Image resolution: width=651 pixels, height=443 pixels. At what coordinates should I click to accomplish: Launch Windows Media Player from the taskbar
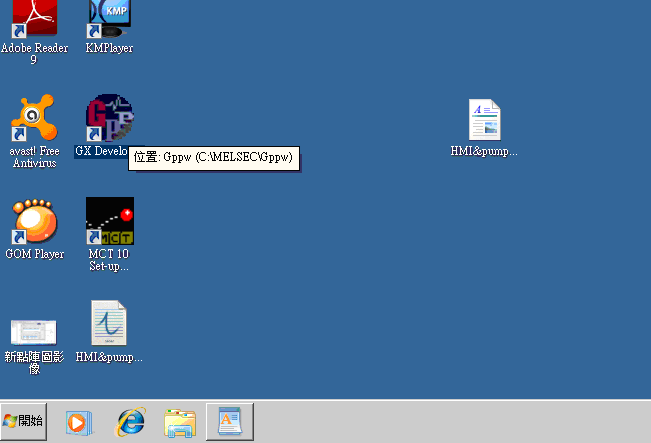[x=78, y=423]
